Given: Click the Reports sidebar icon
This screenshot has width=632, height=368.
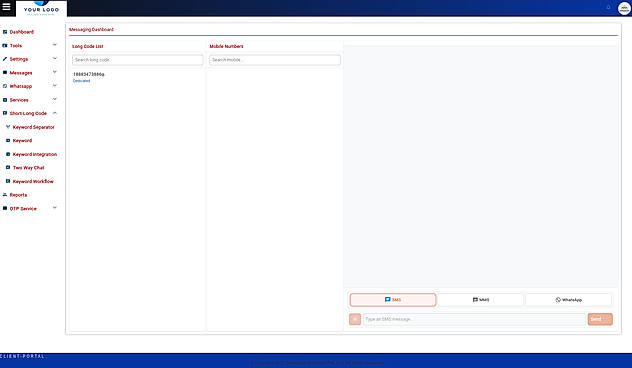Looking at the screenshot, I should point(5,195).
